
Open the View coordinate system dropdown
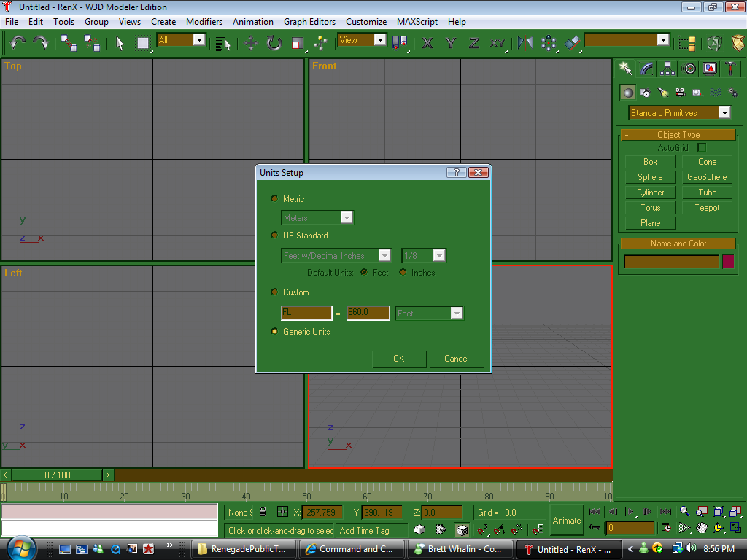(379, 40)
